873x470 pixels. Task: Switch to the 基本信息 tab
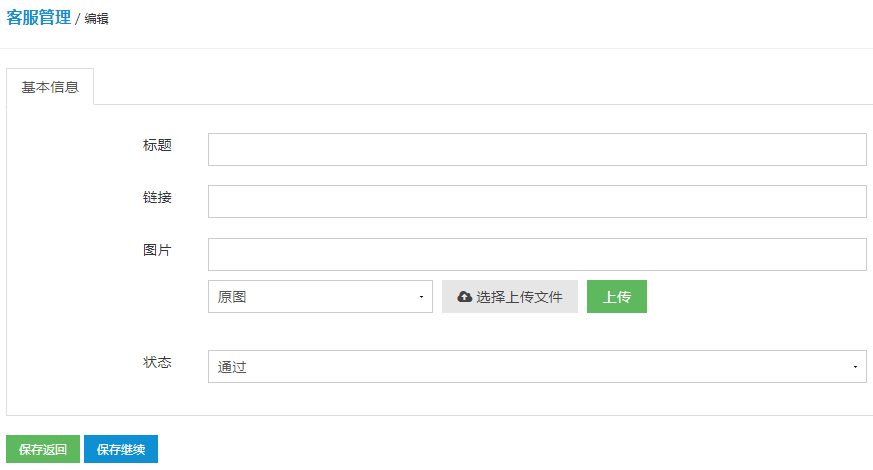pos(50,87)
